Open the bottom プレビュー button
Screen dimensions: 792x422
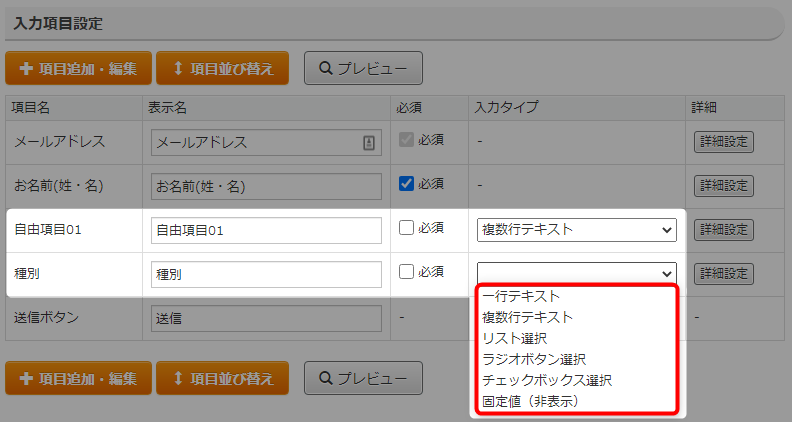click(x=363, y=378)
